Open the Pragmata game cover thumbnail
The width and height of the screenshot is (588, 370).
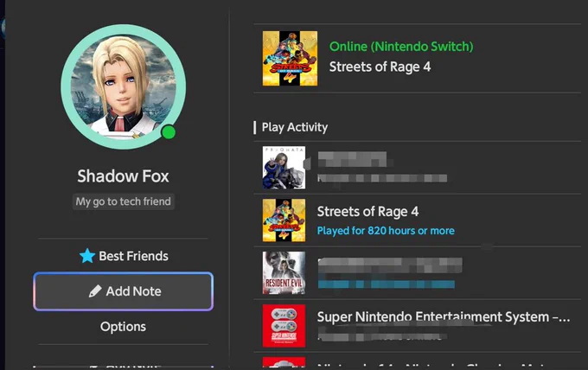click(284, 168)
